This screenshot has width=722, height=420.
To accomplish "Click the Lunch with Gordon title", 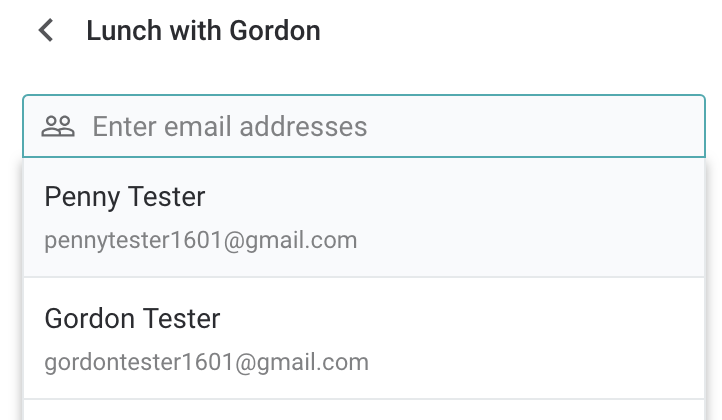I will click(203, 30).
